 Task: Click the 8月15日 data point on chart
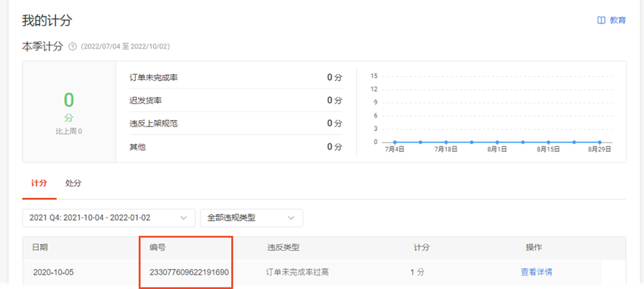548,142
